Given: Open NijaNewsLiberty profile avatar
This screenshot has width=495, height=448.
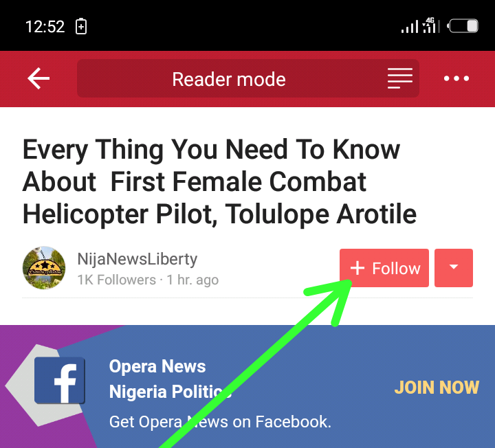Looking at the screenshot, I should (44, 268).
